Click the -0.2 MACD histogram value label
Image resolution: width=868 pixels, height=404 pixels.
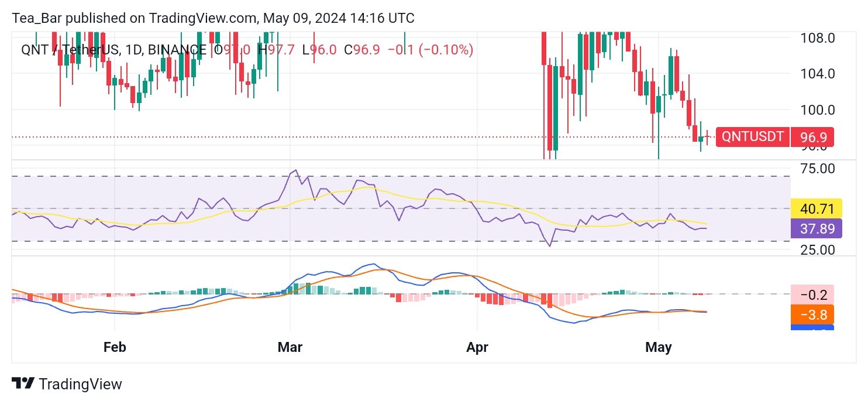coord(812,295)
